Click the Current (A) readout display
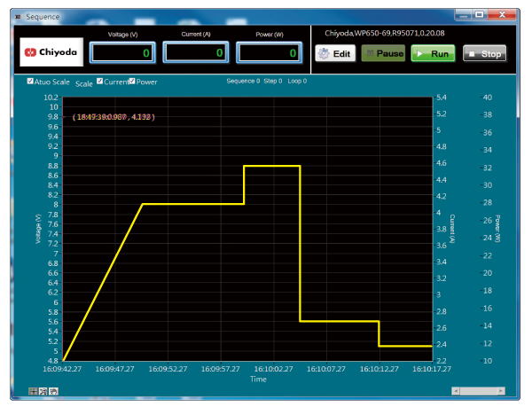532x407 pixels. click(x=195, y=53)
